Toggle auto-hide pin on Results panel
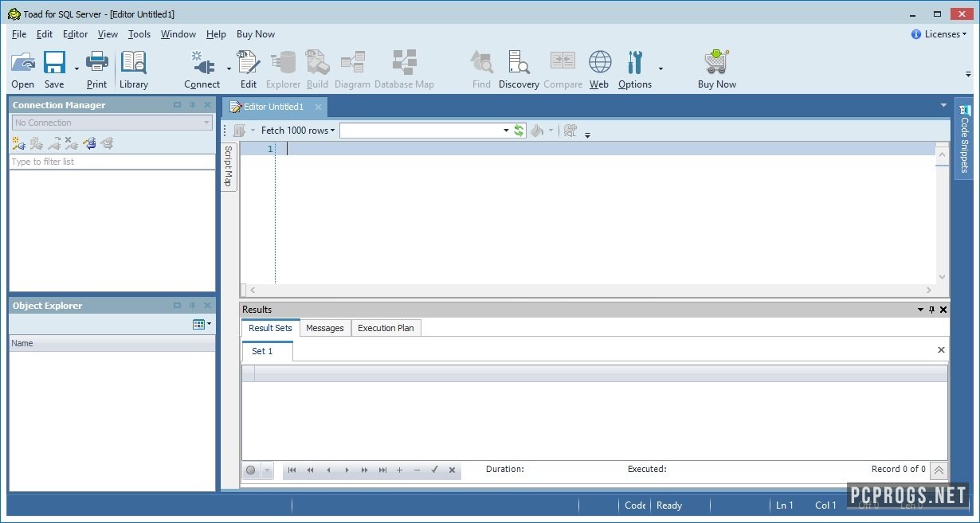 point(931,310)
